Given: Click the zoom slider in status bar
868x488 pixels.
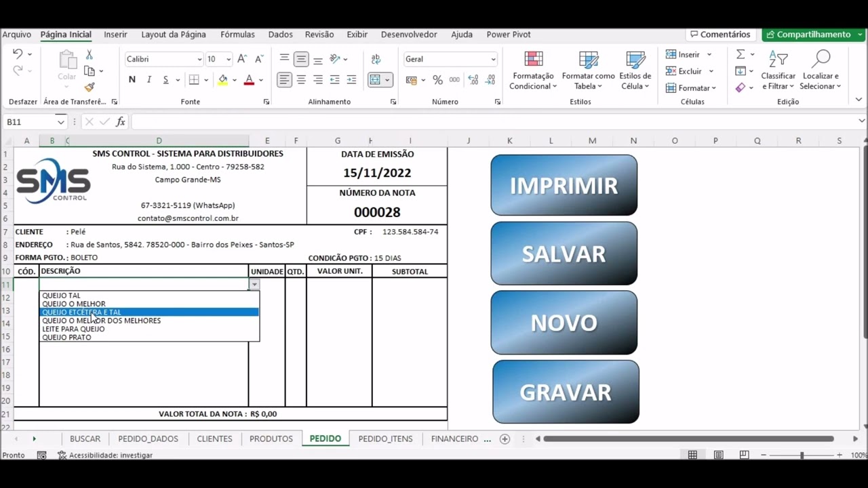Looking at the screenshot, I should coord(802,455).
